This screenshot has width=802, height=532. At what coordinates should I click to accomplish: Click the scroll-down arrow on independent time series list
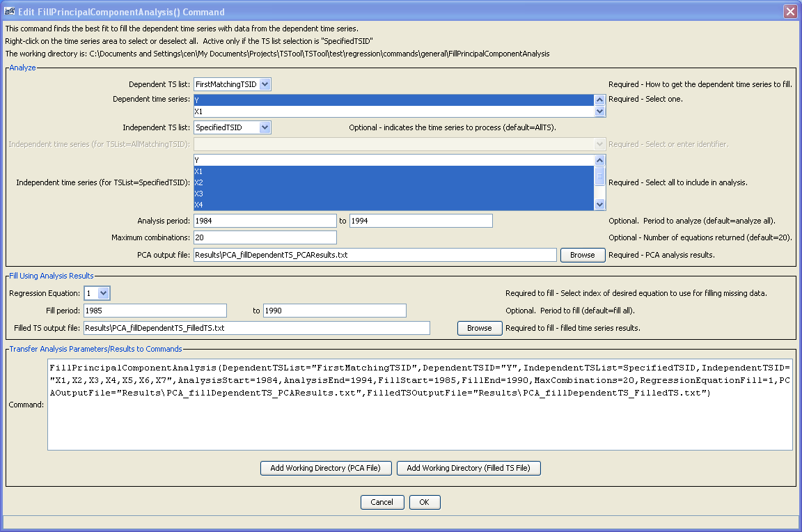point(600,204)
